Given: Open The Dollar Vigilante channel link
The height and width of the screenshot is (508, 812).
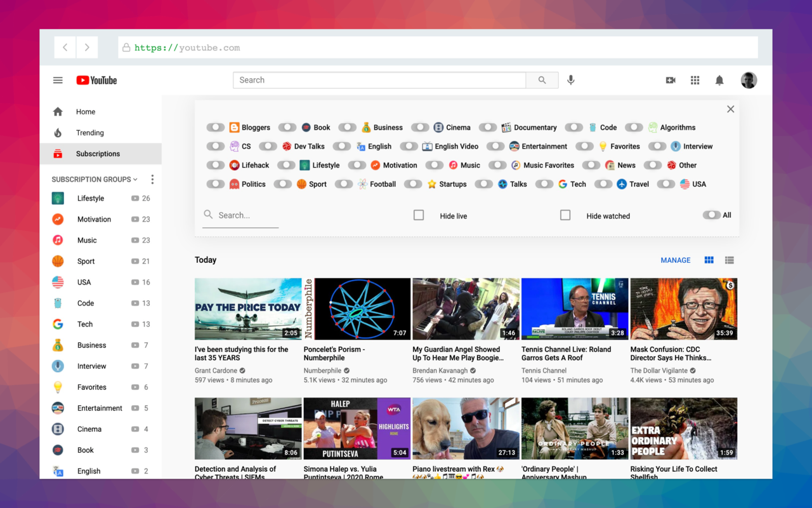Looking at the screenshot, I should tap(659, 371).
